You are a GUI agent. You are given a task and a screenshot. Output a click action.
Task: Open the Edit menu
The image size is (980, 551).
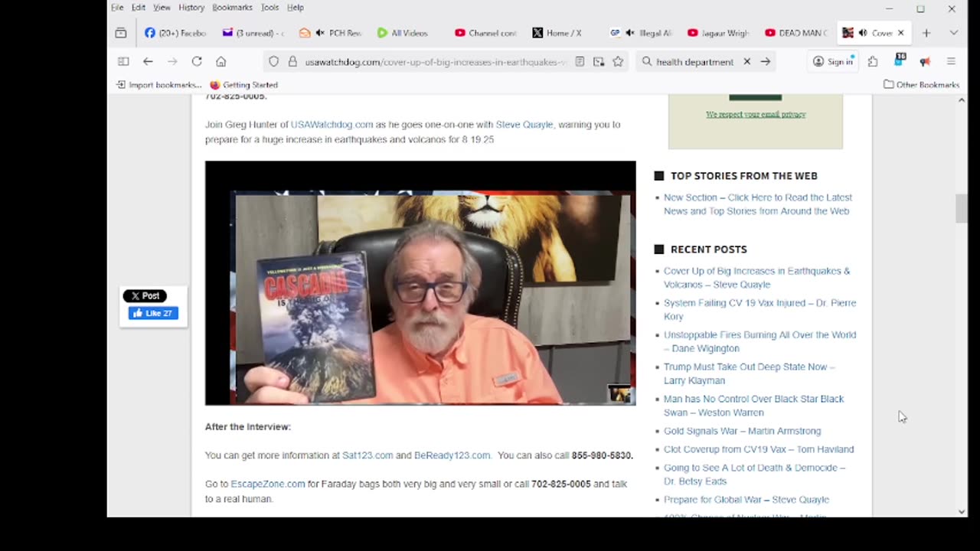click(139, 8)
